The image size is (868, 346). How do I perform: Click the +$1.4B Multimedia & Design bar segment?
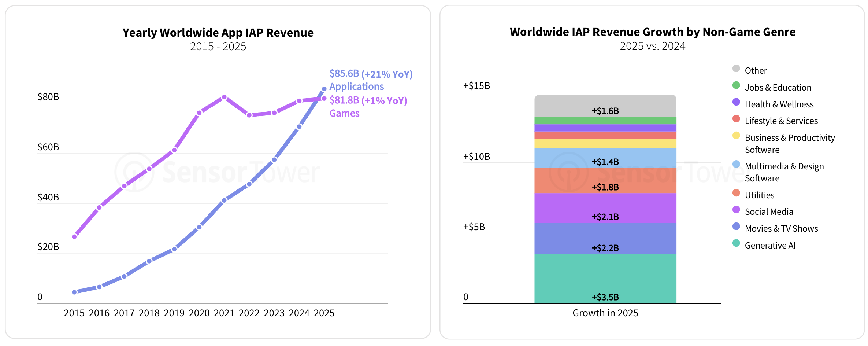pyautogui.click(x=605, y=158)
